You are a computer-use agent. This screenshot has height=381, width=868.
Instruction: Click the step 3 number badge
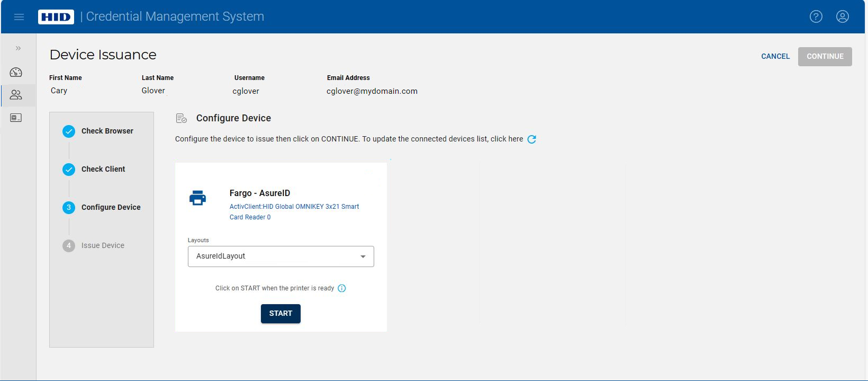(69, 208)
